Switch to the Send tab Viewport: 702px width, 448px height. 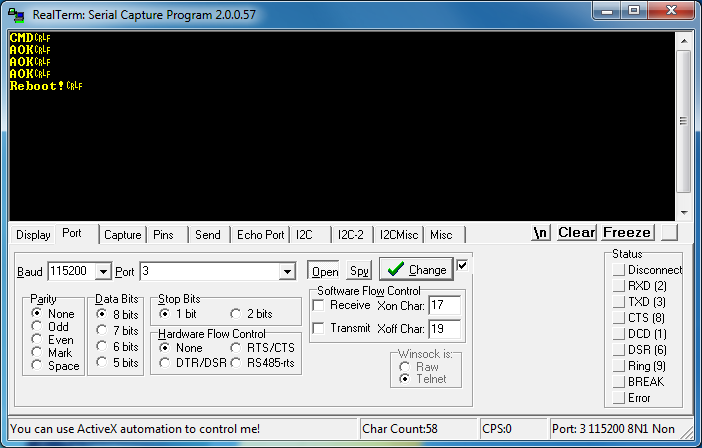(x=208, y=235)
